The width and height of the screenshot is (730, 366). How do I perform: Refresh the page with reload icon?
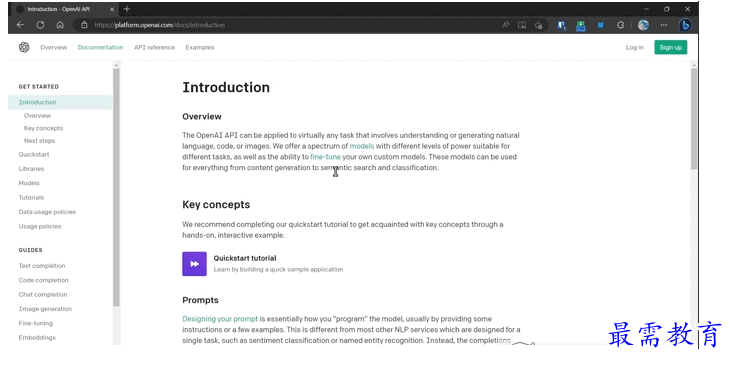40,25
